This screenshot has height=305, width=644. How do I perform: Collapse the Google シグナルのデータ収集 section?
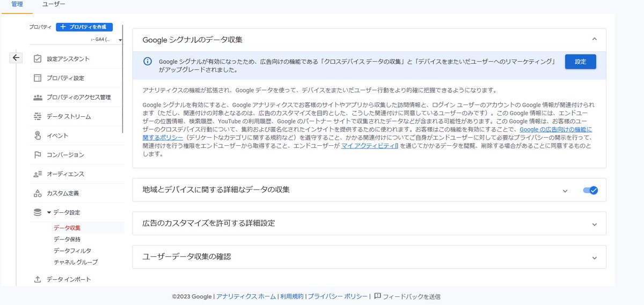coord(594,39)
